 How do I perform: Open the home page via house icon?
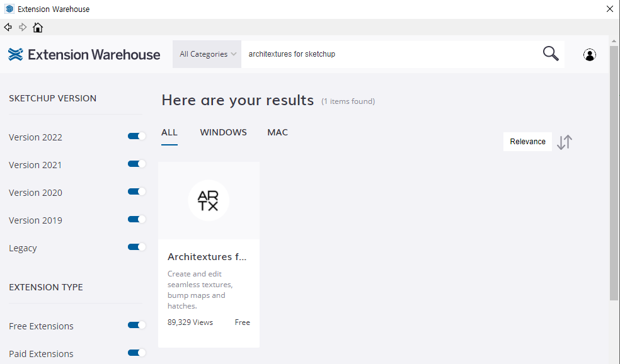click(x=38, y=27)
